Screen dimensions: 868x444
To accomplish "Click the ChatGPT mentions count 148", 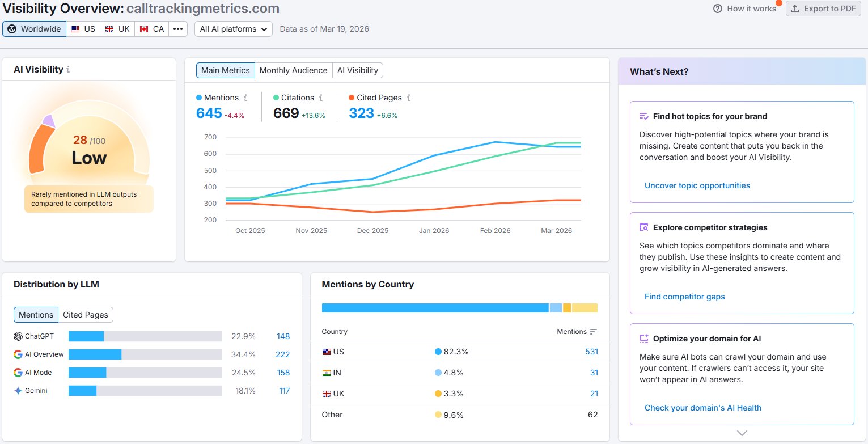I will 283,336.
